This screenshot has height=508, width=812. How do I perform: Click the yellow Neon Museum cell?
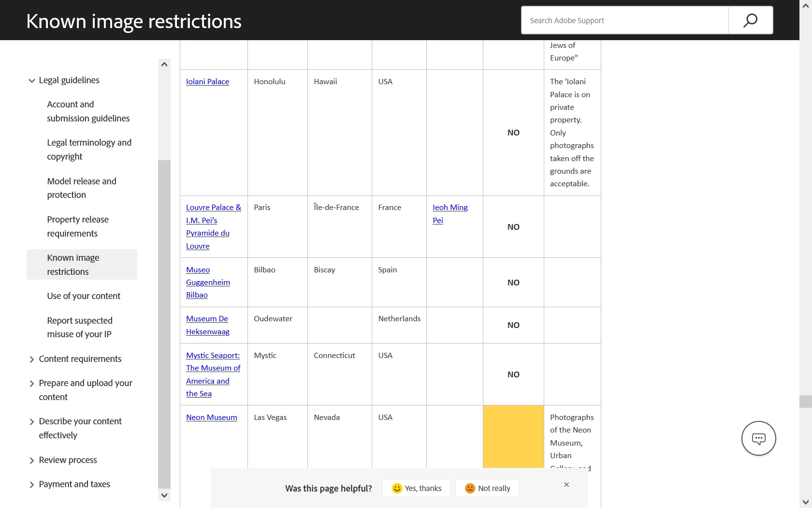coord(513,436)
